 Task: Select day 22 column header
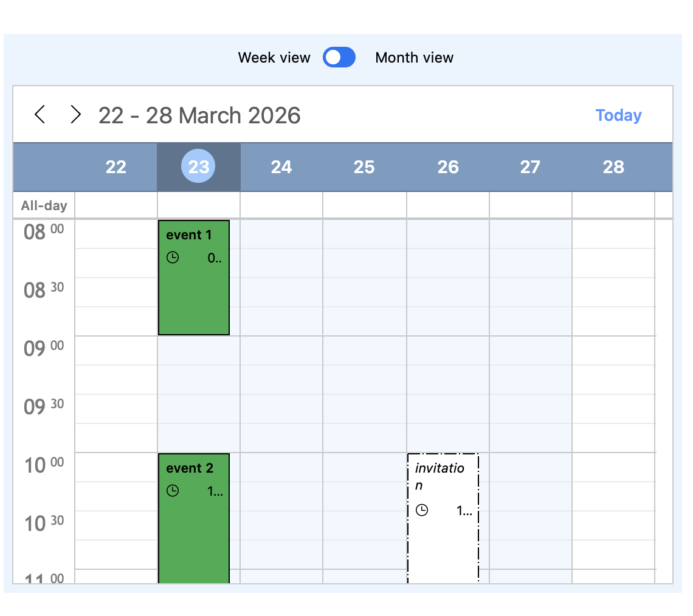tap(115, 167)
